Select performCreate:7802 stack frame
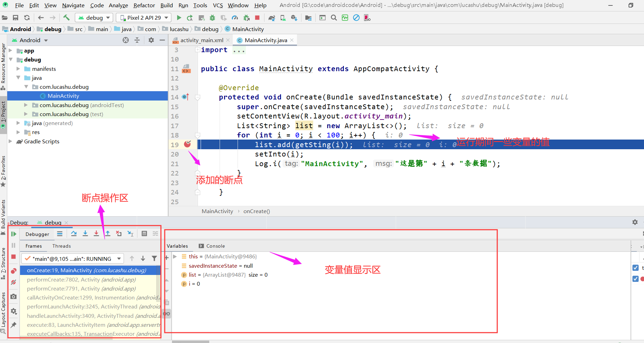The width and height of the screenshot is (644, 343). point(90,279)
